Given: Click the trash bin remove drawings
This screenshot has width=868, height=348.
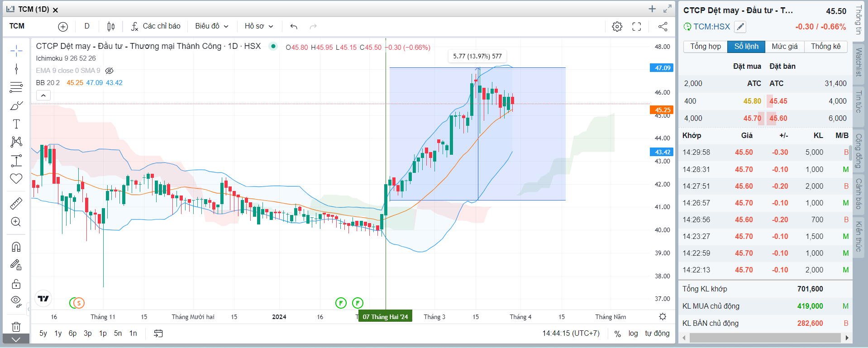Looking at the screenshot, I should (16, 326).
